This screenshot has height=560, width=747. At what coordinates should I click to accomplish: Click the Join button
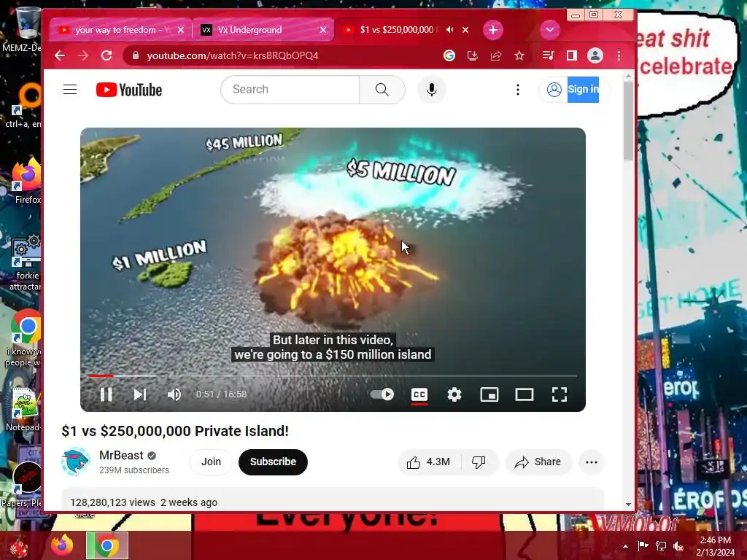(x=211, y=462)
